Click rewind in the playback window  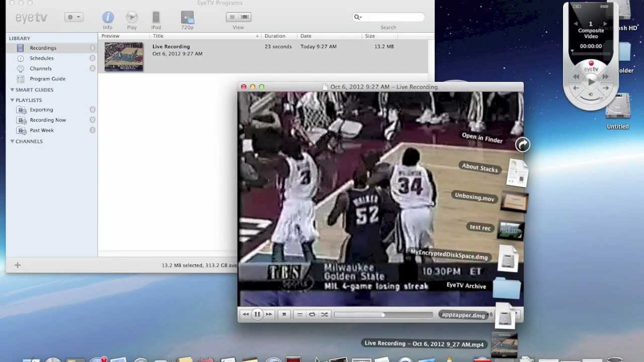point(245,315)
